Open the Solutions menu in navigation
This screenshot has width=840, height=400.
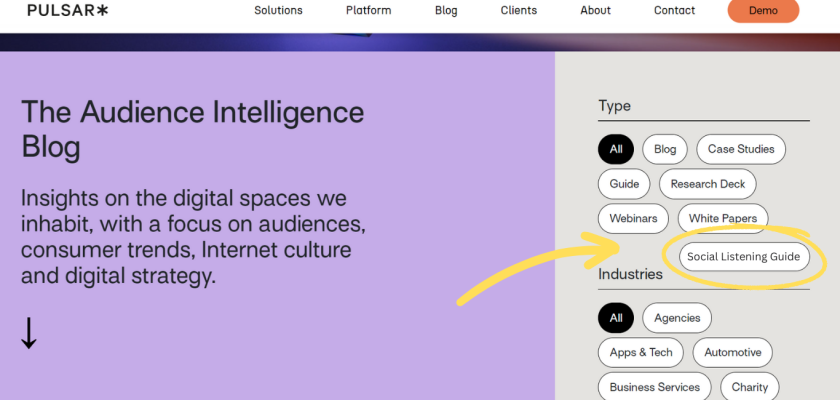(278, 11)
